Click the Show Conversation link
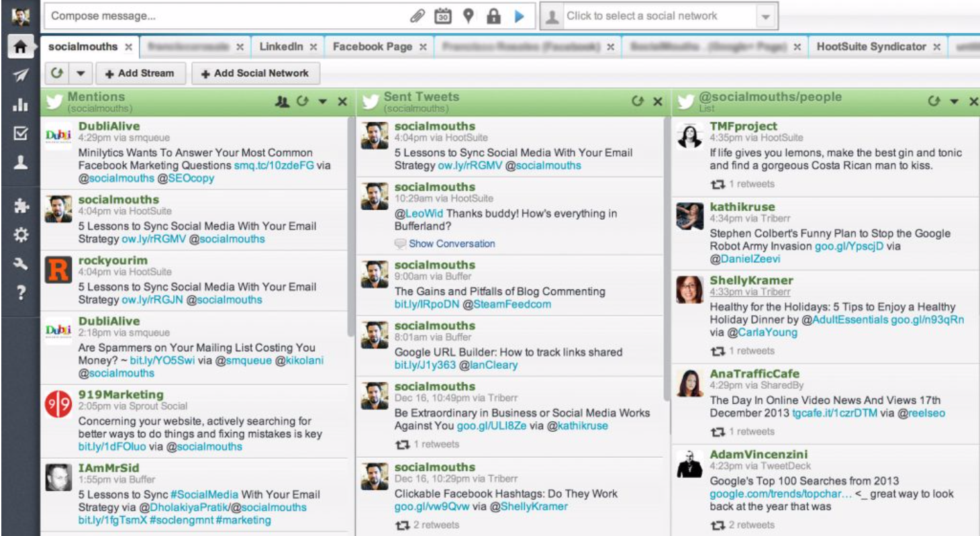Image resolution: width=980 pixels, height=536 pixels. click(452, 244)
